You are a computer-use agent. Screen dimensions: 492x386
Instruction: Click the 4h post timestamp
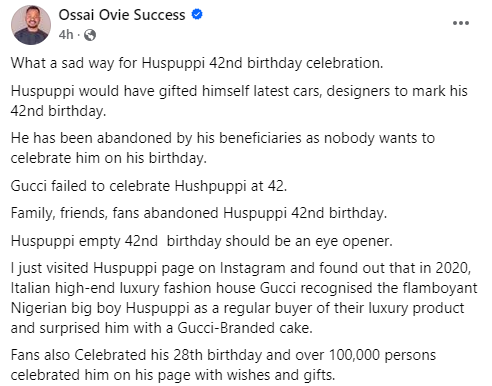coord(66,35)
